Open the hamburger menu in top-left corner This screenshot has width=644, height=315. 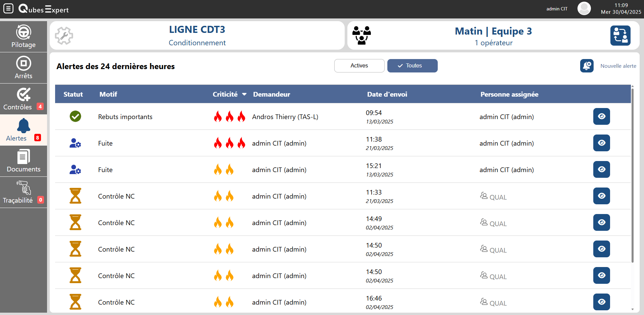(x=8, y=8)
